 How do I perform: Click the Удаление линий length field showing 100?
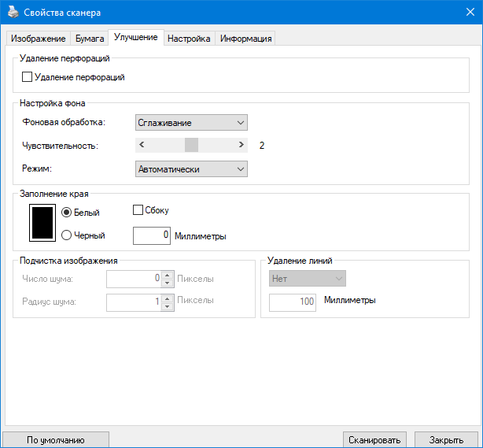[x=293, y=302]
